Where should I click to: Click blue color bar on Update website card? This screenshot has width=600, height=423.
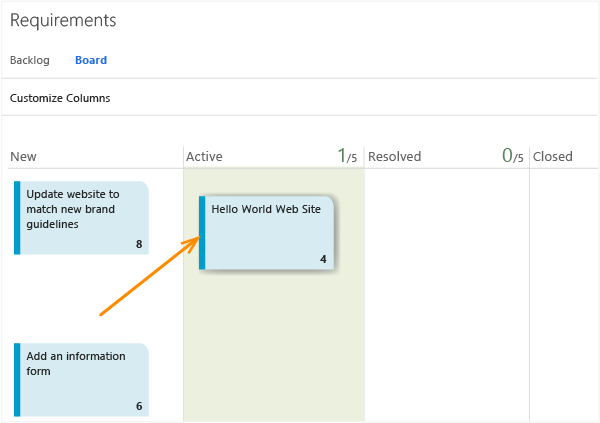[x=17, y=218]
